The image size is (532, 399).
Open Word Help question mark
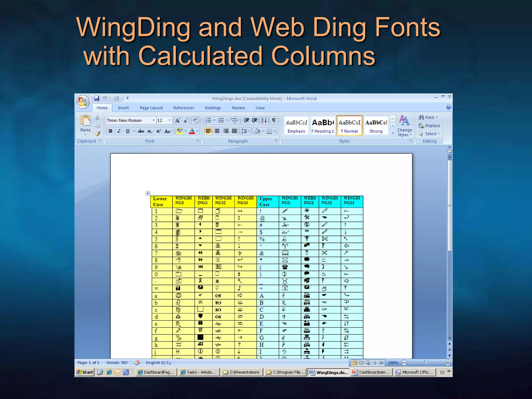[448, 107]
